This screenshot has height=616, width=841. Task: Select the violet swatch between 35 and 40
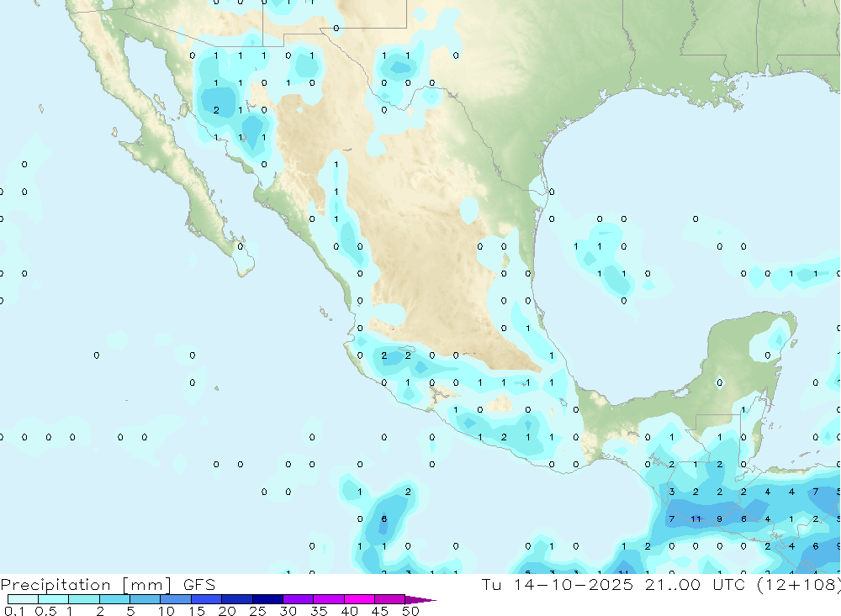(329, 599)
